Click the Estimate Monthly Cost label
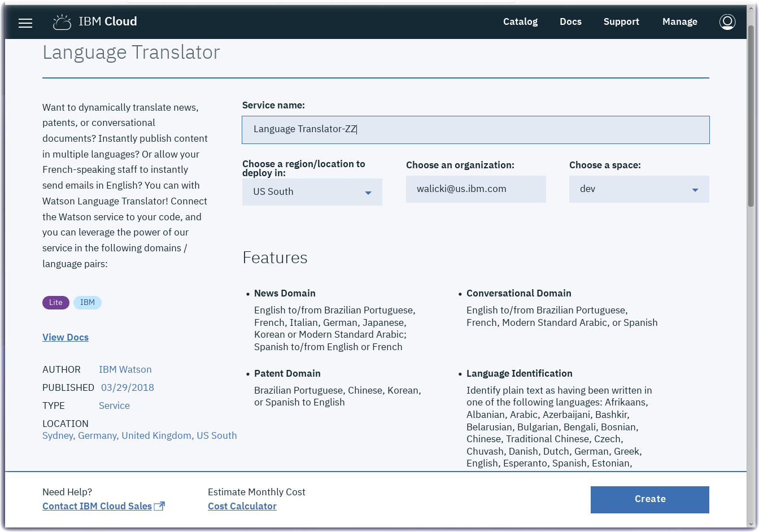 click(x=256, y=492)
